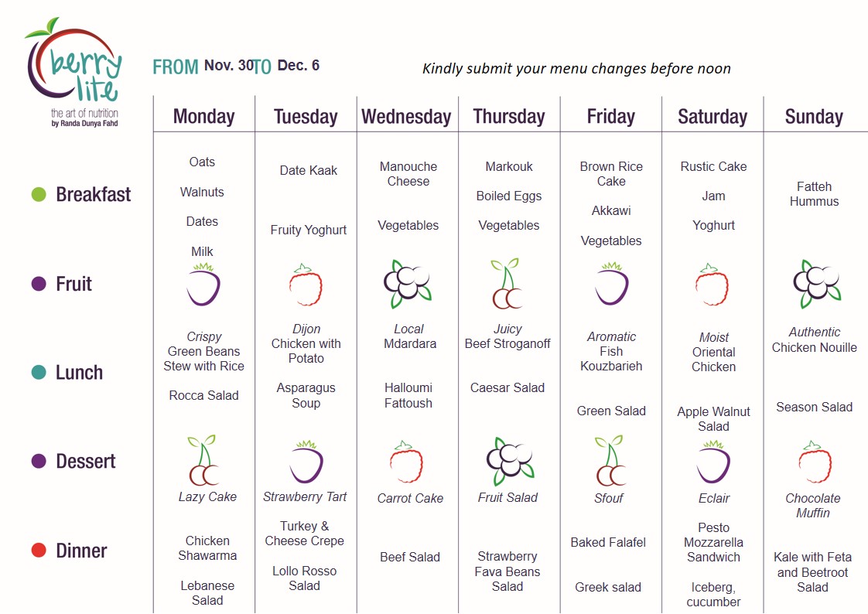
Task: Select the Saturday column header
Action: pos(713,116)
